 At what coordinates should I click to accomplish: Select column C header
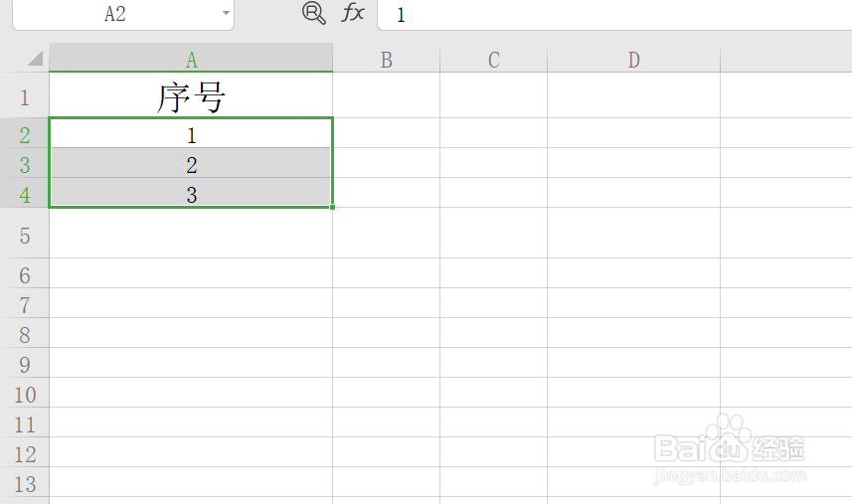click(493, 60)
